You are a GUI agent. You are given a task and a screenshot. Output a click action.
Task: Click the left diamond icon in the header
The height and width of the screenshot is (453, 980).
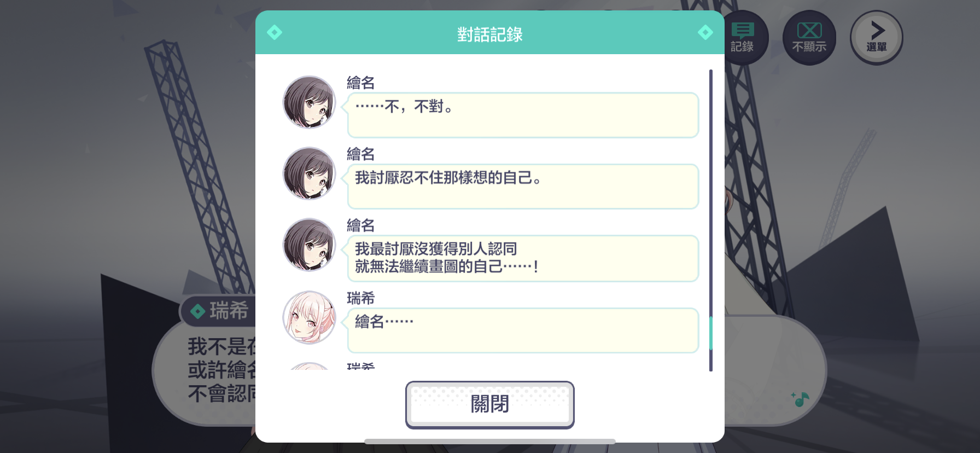point(275,32)
